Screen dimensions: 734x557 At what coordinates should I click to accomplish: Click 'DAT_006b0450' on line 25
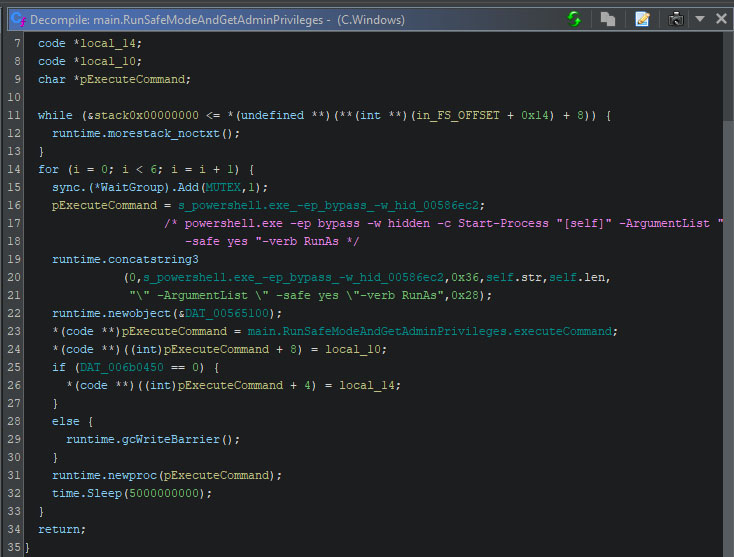point(122,367)
